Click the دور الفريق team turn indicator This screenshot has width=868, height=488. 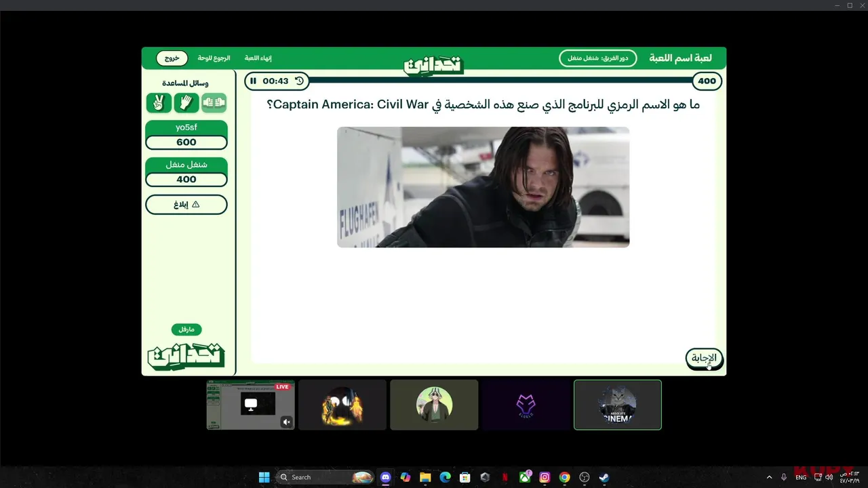pos(598,58)
